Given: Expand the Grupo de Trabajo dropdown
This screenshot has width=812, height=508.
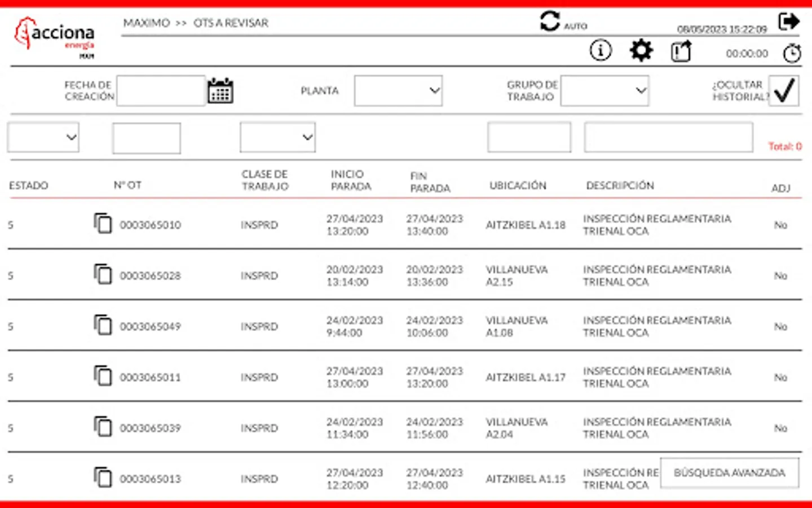Looking at the screenshot, I should pyautogui.click(x=604, y=90).
